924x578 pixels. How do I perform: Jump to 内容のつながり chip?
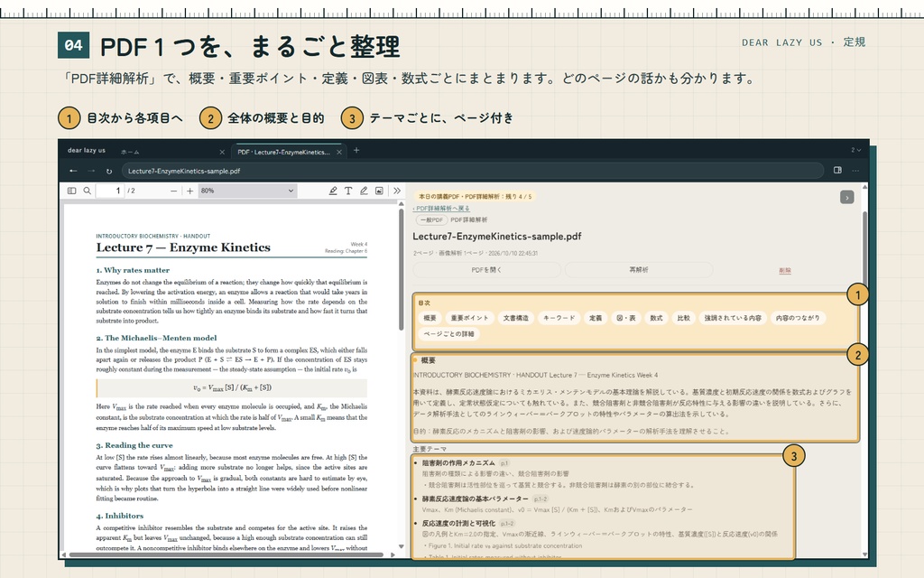point(798,318)
